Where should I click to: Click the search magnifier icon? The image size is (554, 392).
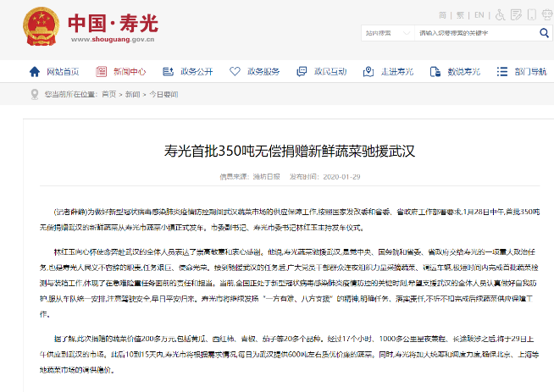pyautogui.click(x=543, y=33)
